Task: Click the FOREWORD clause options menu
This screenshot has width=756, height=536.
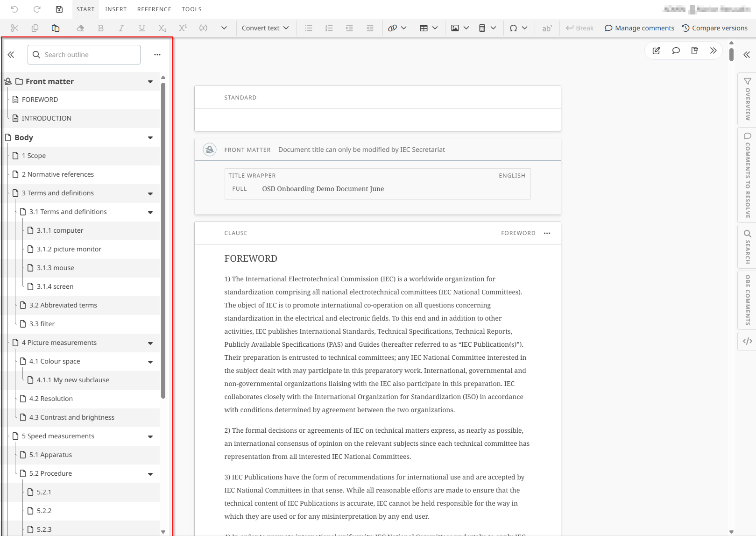Action: (x=547, y=233)
